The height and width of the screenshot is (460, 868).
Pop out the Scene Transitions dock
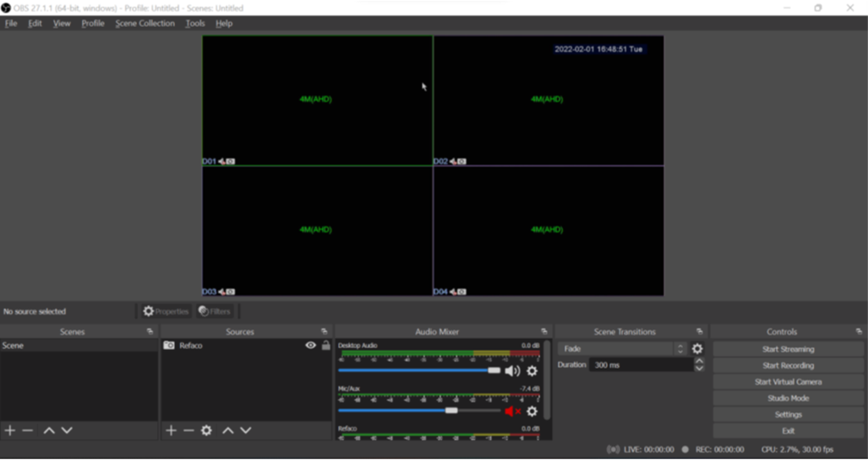[700, 331]
